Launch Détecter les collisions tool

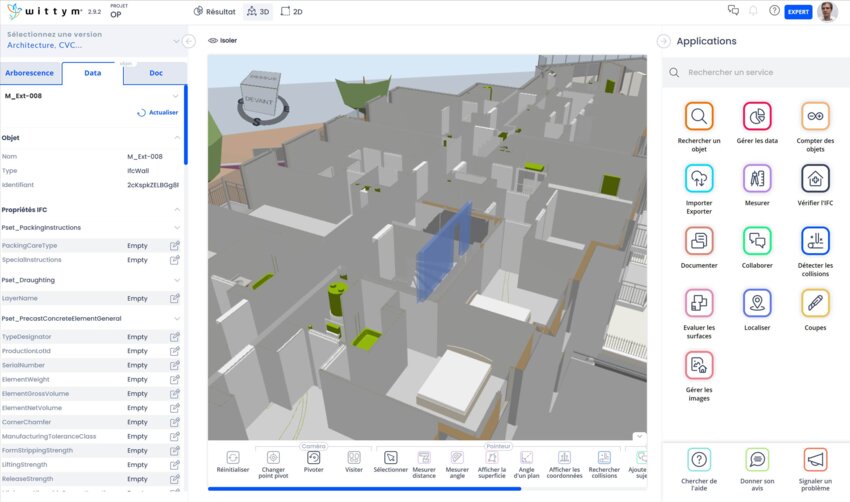pos(815,241)
